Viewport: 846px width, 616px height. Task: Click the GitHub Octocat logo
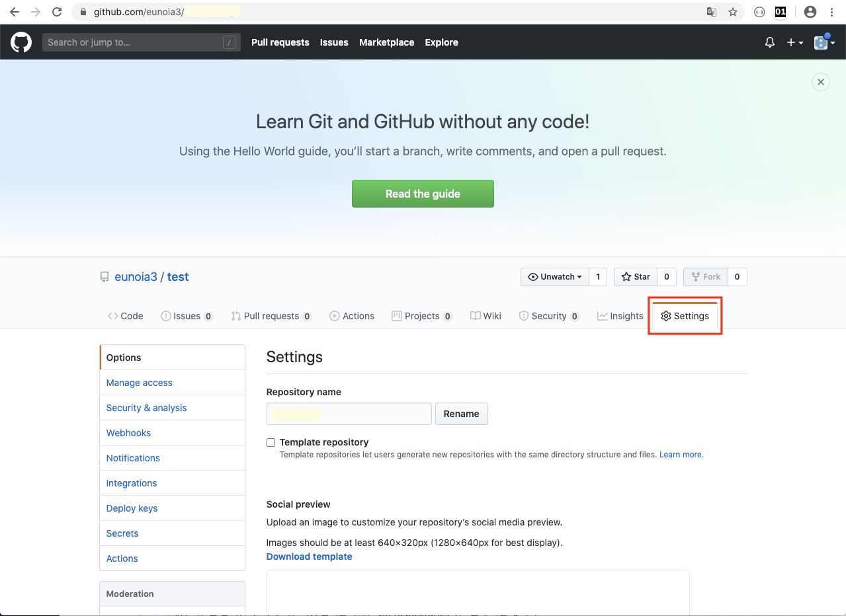pyautogui.click(x=21, y=42)
